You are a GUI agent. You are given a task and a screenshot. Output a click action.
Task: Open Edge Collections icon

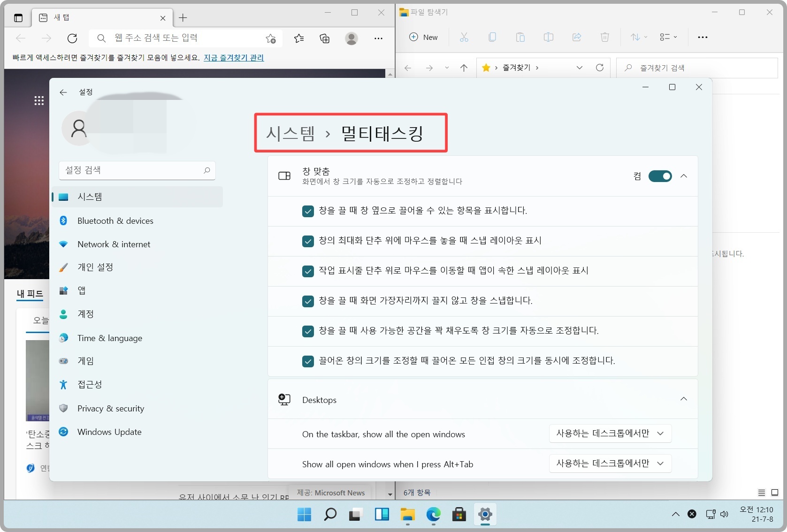pyautogui.click(x=325, y=38)
